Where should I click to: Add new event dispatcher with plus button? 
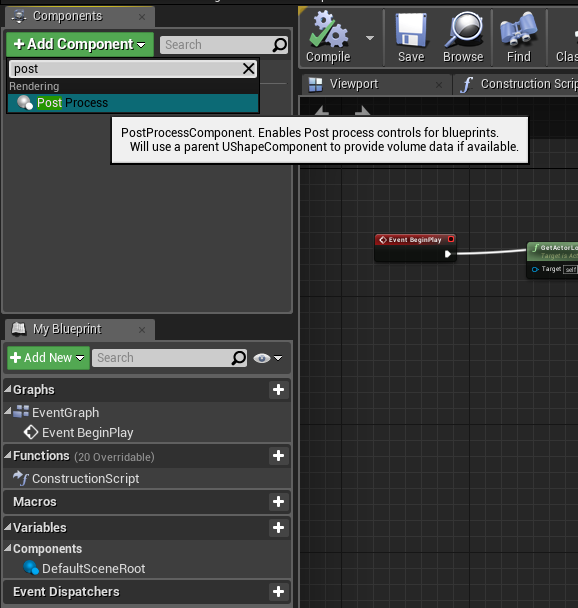tap(278, 592)
